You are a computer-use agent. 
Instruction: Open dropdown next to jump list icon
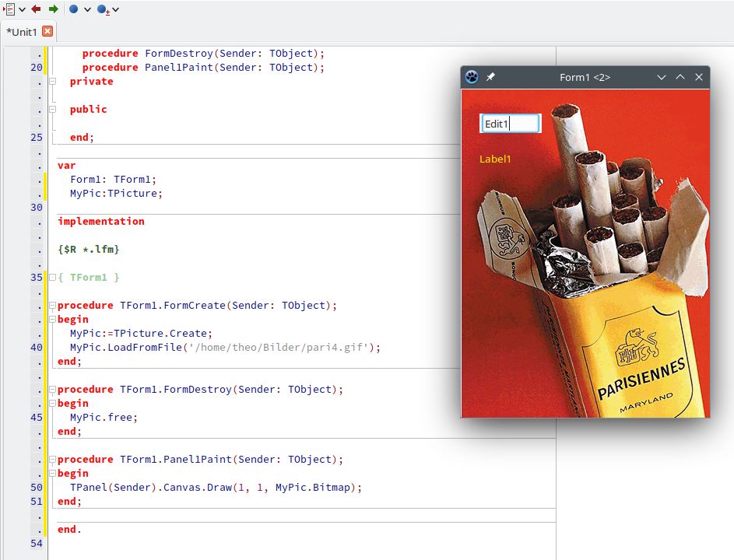point(22,9)
